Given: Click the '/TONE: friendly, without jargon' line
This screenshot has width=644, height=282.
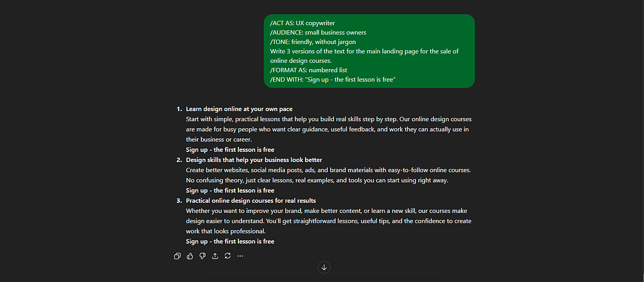Looking at the screenshot, I should pos(313,42).
